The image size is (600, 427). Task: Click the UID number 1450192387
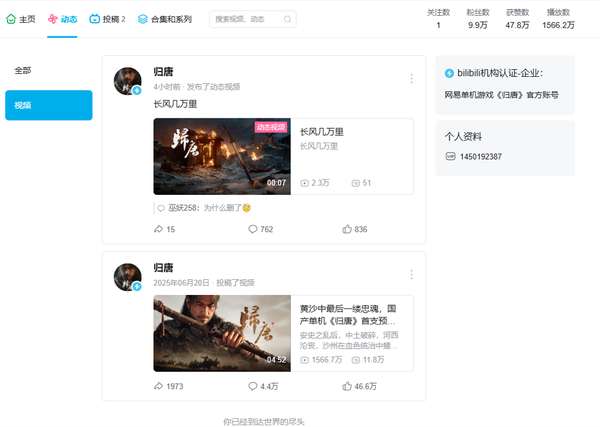pyautogui.click(x=481, y=156)
